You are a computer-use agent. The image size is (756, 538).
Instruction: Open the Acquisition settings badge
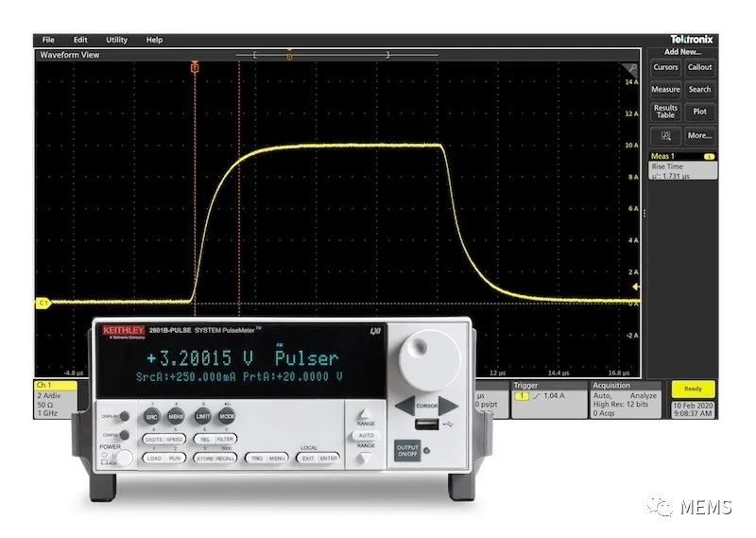click(626, 399)
